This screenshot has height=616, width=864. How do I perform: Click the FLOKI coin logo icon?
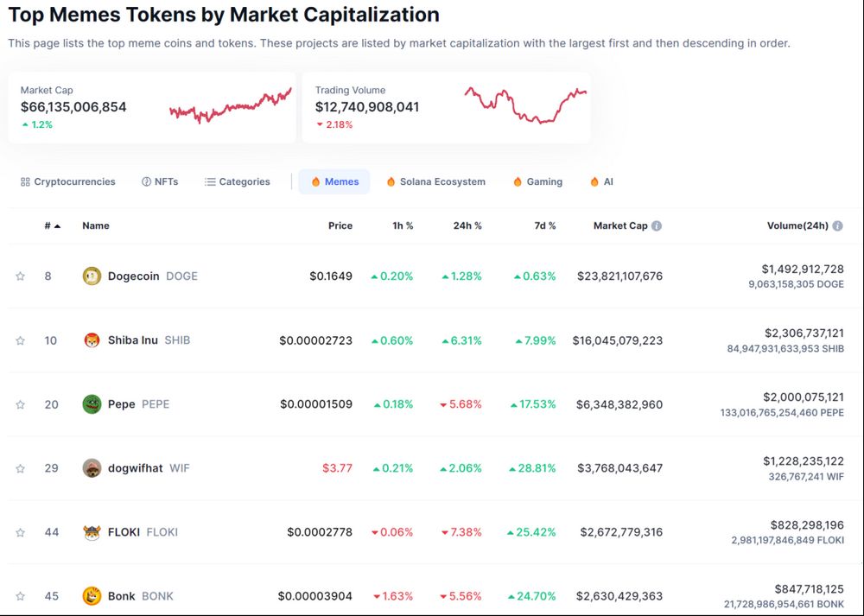[92, 532]
